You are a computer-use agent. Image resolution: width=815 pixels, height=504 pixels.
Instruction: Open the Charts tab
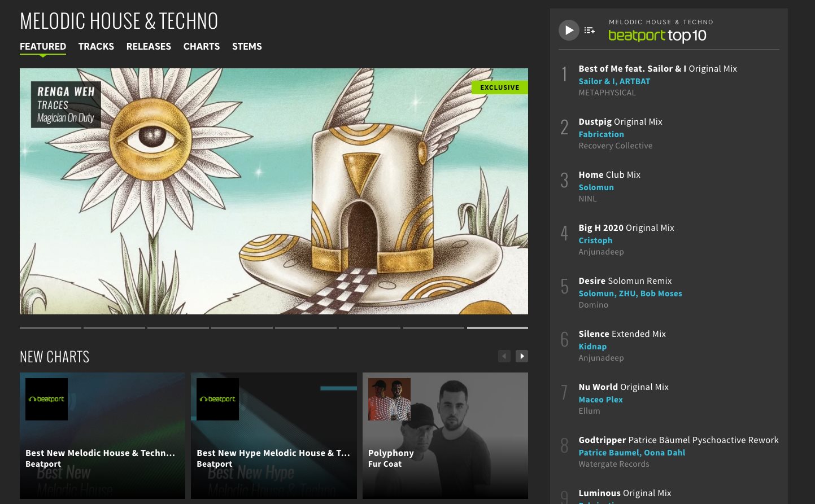click(202, 46)
